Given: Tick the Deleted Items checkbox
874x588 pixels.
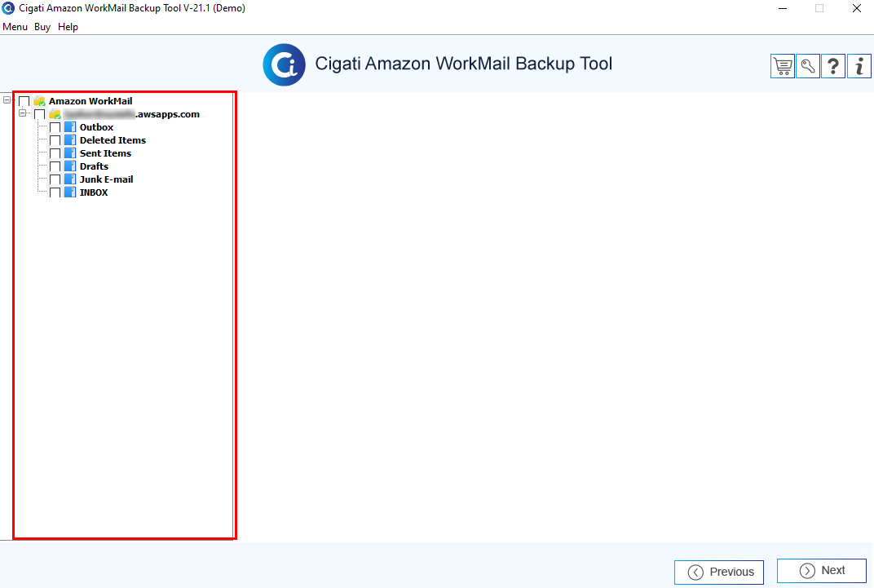Looking at the screenshot, I should click(x=55, y=140).
